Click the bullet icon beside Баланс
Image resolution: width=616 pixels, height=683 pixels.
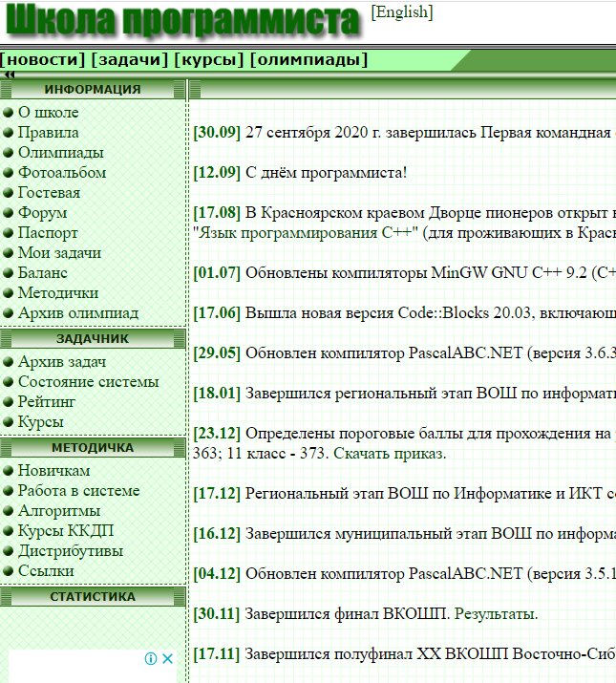(9, 273)
